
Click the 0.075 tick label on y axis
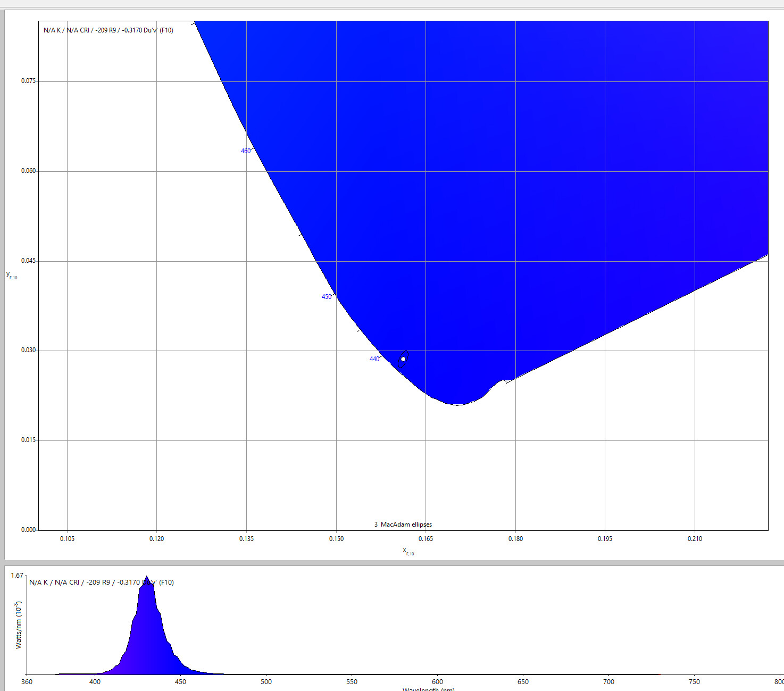[29, 81]
